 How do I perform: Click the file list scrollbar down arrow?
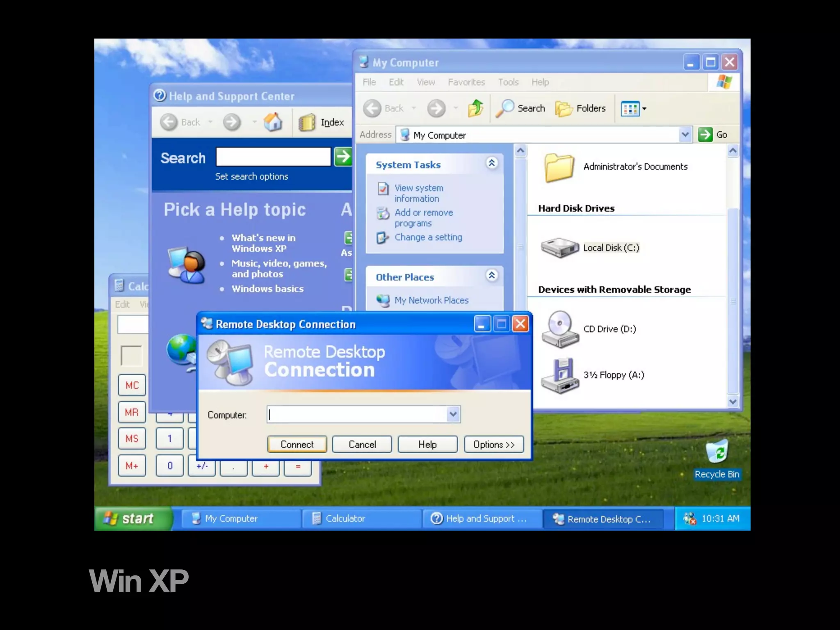point(733,402)
